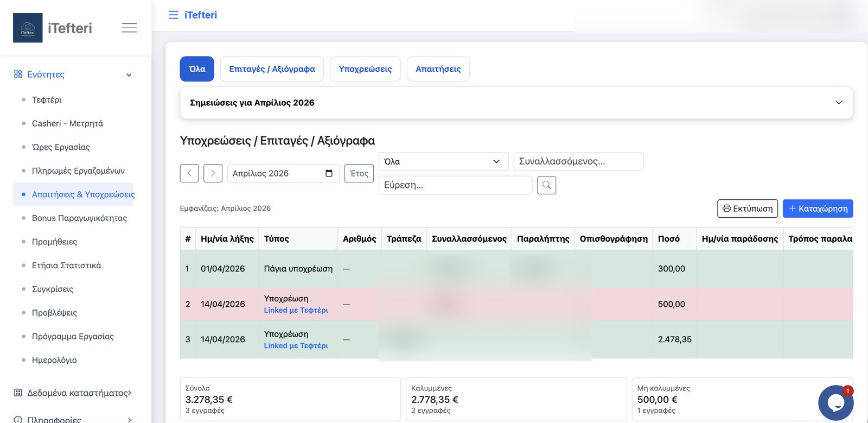Open Συγκρίσεις page

[53, 289]
